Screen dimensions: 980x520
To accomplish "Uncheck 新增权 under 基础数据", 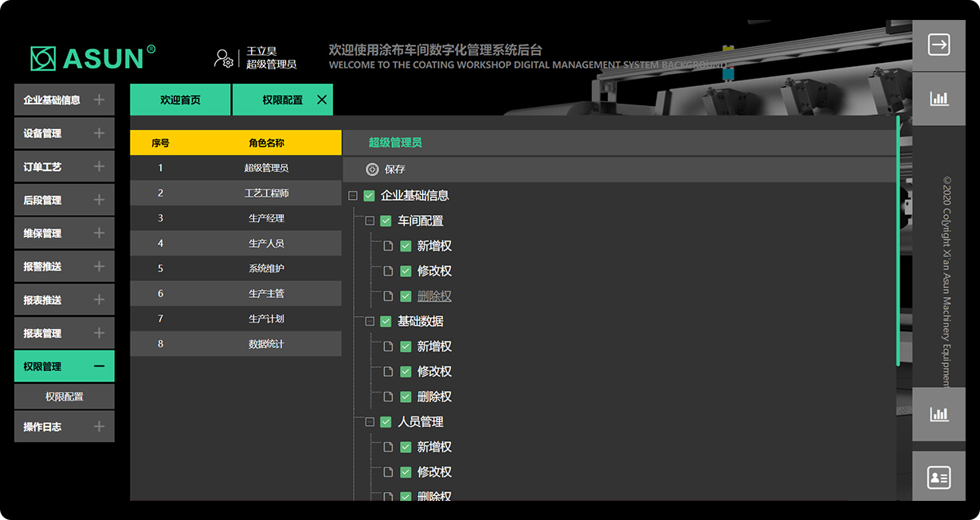I will (x=406, y=347).
